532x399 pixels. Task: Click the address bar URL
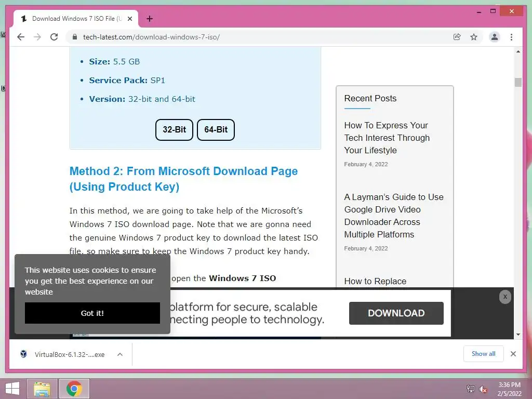point(151,37)
